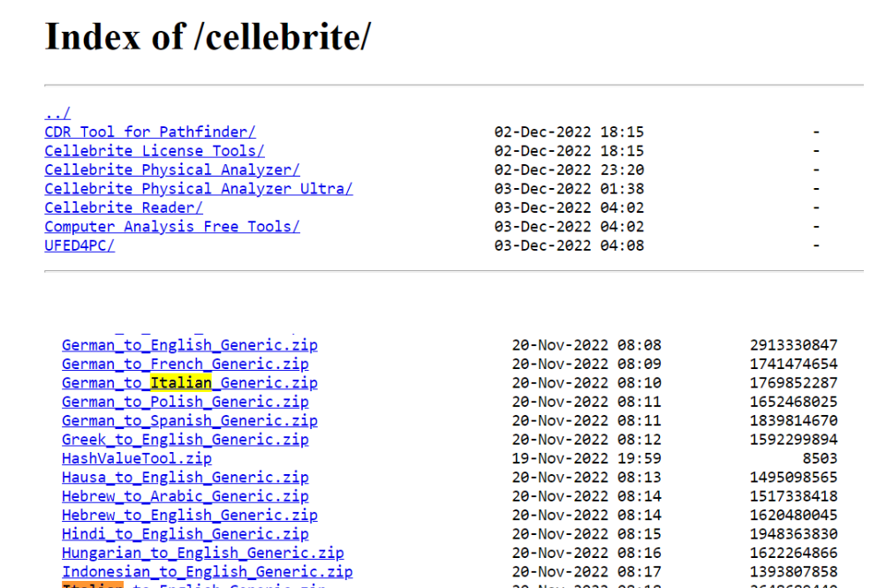870x588 pixels.
Task: Select file size 1620480045
Action: click(793, 515)
